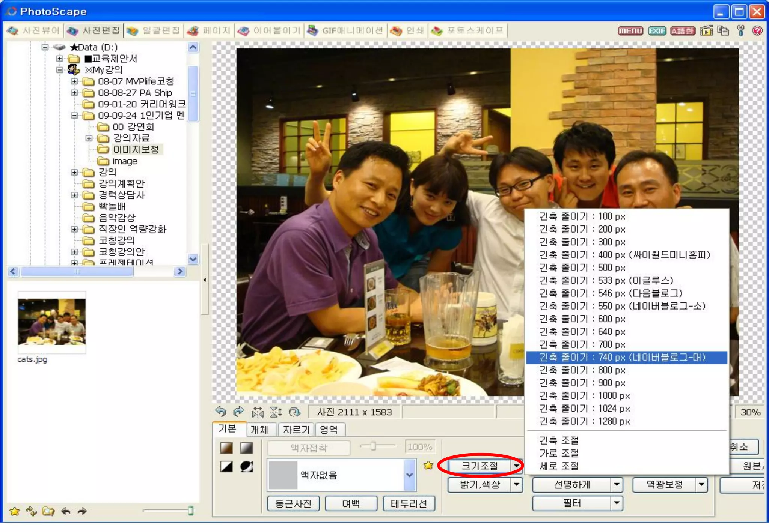Select the cats.jpg thumbnail
Screen dimensions: 769x532
pos(52,322)
